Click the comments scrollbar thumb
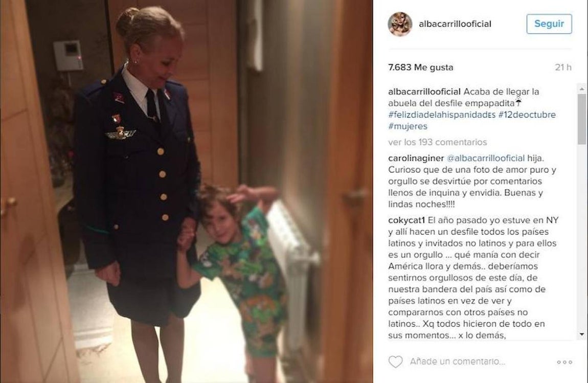The width and height of the screenshot is (588, 383). [582, 119]
